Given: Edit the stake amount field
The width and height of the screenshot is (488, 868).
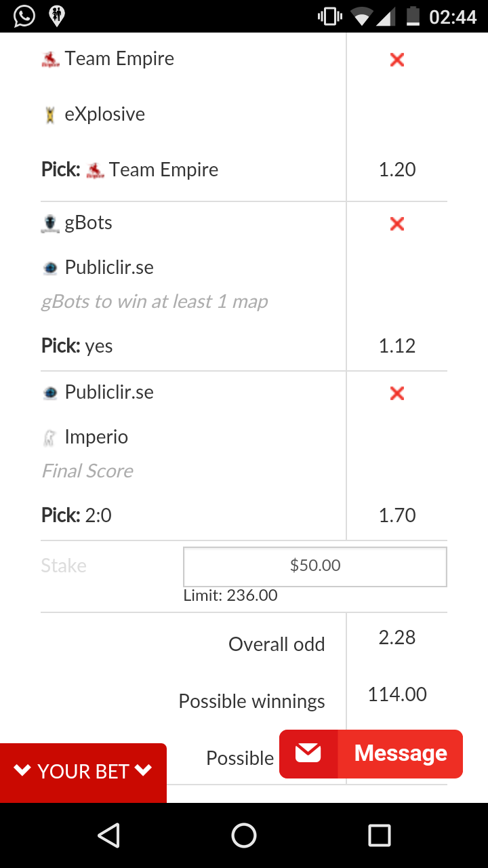Looking at the screenshot, I should click(315, 566).
